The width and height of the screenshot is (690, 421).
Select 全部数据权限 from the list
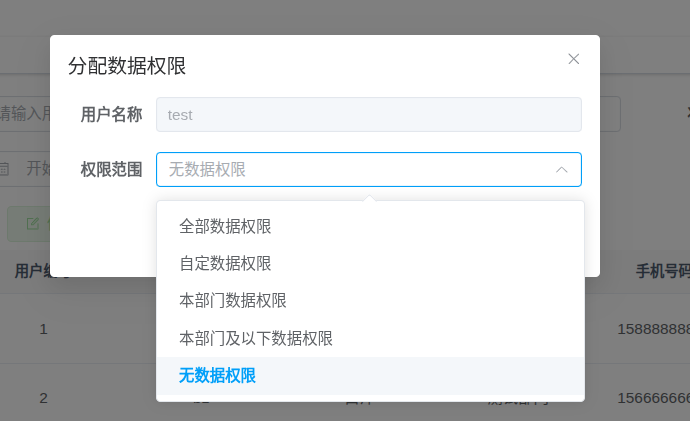[x=225, y=226]
